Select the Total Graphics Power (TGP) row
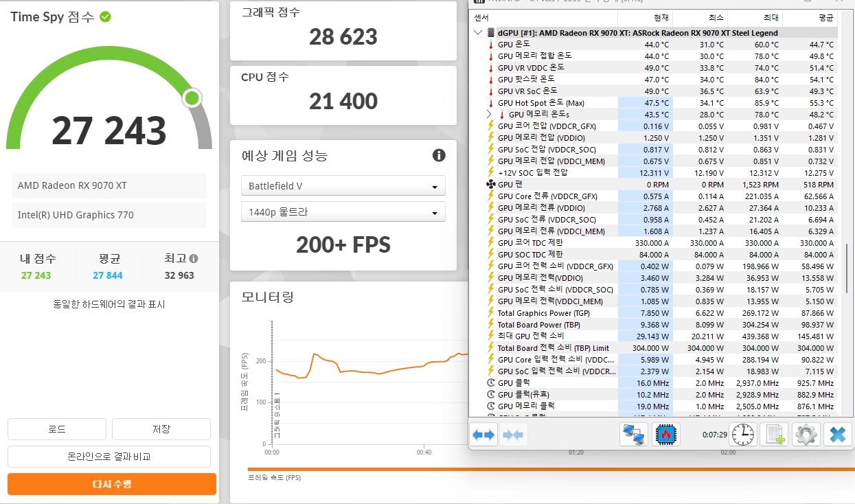 [653, 313]
